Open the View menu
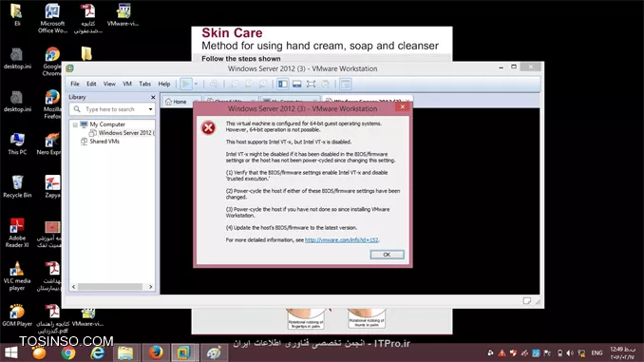644x362 pixels. [109, 84]
